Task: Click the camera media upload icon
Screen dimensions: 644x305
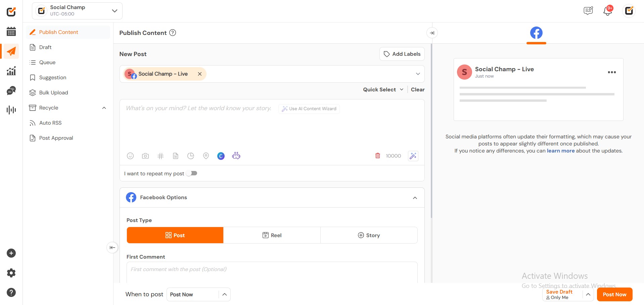Action: coord(145,156)
